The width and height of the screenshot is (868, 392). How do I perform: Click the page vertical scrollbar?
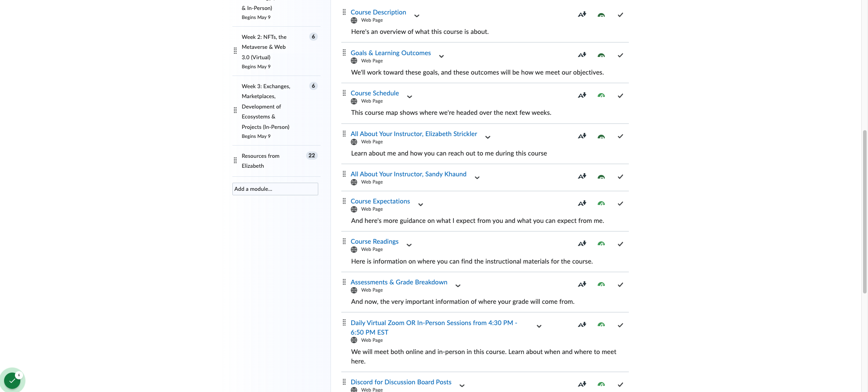865,212
